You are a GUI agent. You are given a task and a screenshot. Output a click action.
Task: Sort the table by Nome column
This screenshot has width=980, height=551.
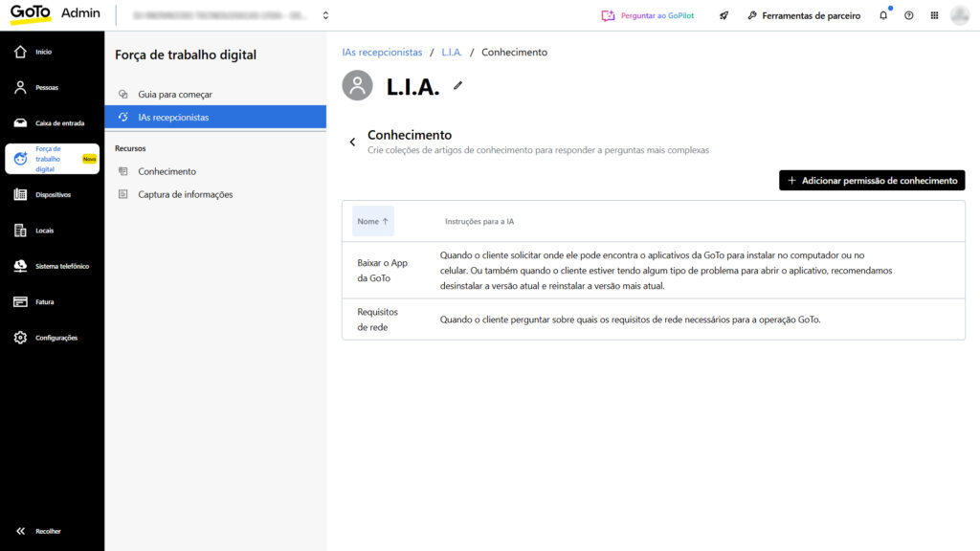pos(372,221)
